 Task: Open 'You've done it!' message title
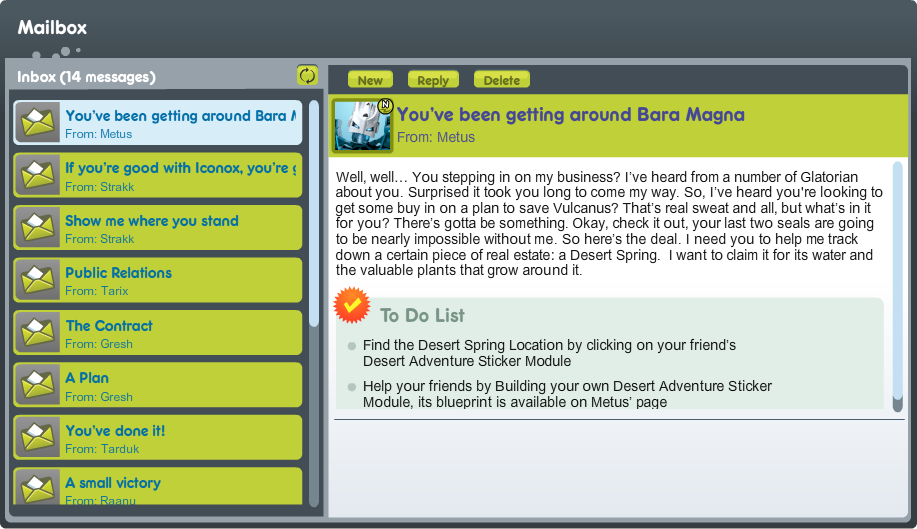click(x=115, y=431)
